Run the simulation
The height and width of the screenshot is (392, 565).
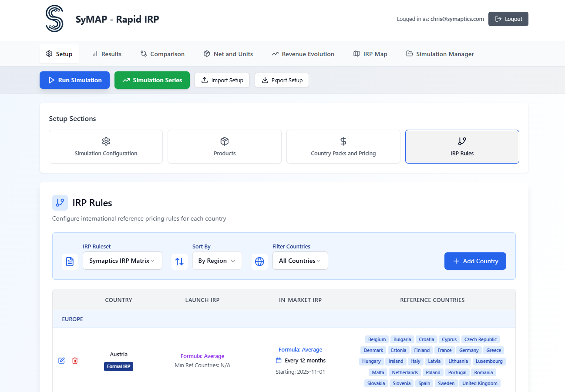pos(74,80)
